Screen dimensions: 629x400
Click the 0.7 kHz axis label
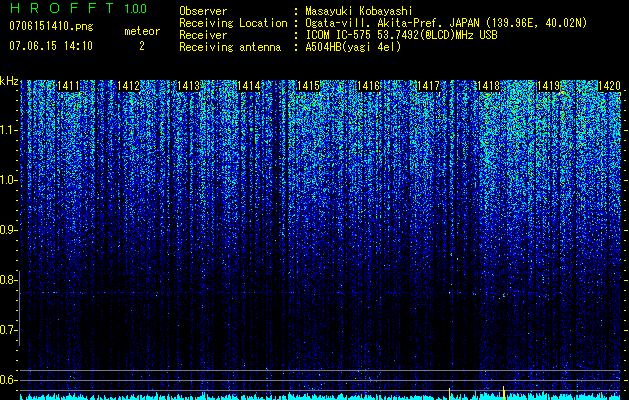coord(7,330)
